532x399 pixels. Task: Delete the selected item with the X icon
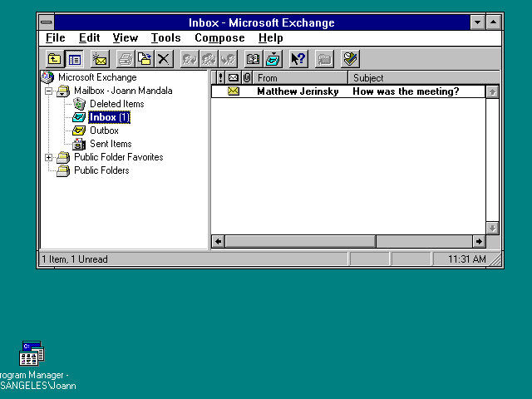(x=164, y=59)
